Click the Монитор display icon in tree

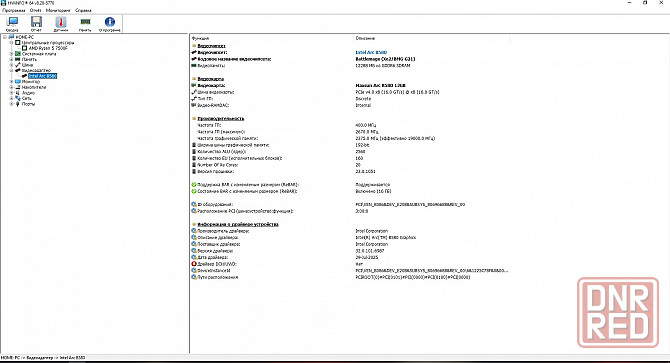pyautogui.click(x=18, y=81)
